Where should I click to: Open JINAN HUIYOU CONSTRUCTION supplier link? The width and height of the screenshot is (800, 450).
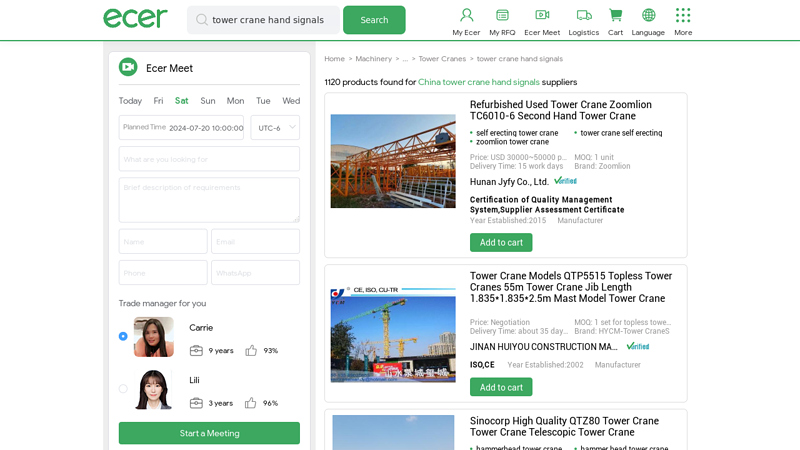point(543,347)
